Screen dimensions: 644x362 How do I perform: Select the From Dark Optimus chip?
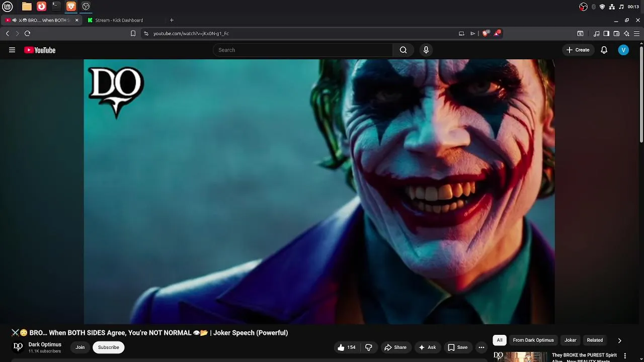point(533,340)
